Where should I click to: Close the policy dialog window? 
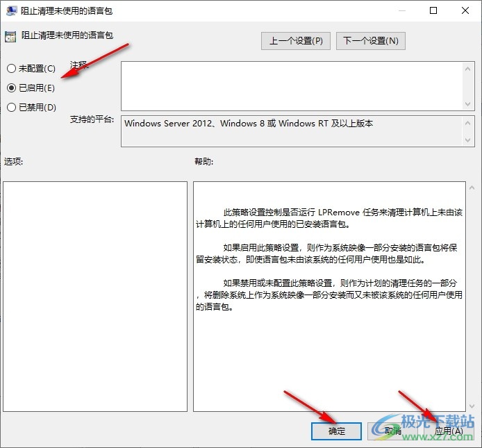465,10
